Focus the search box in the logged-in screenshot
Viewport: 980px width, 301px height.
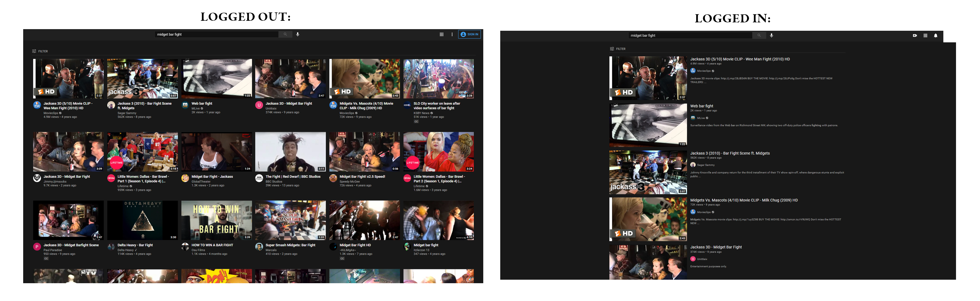pos(690,35)
